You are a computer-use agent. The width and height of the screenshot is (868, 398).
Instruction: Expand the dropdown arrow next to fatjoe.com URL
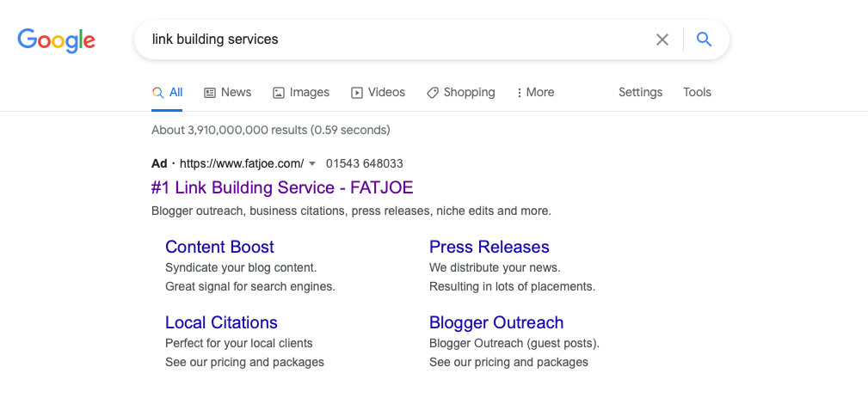tap(312, 163)
